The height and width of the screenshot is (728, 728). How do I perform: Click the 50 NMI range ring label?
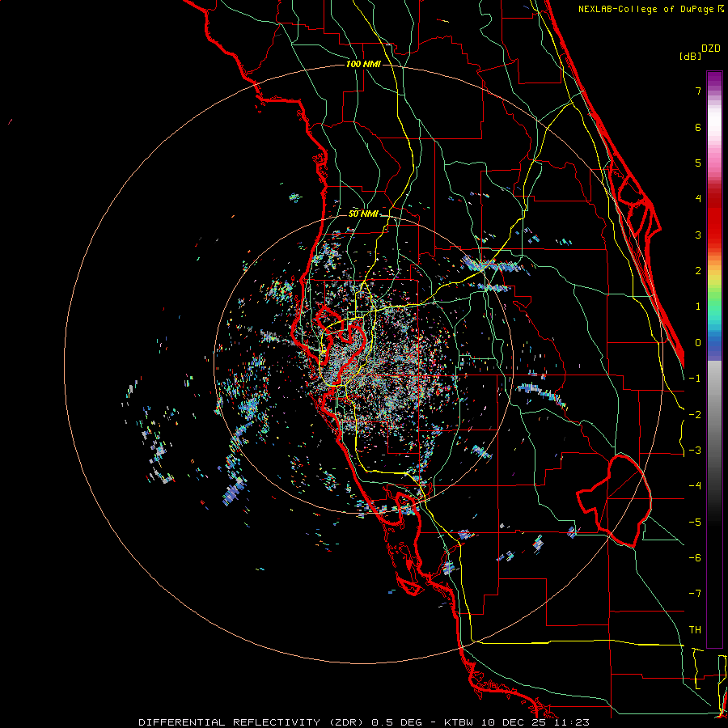click(363, 214)
